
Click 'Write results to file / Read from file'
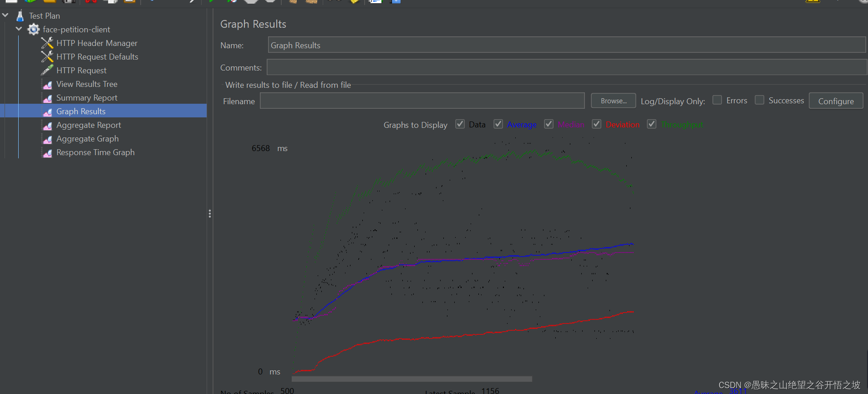288,85
